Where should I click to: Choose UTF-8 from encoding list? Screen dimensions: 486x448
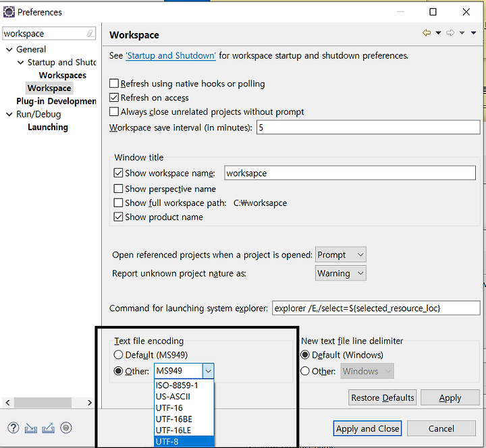point(184,441)
